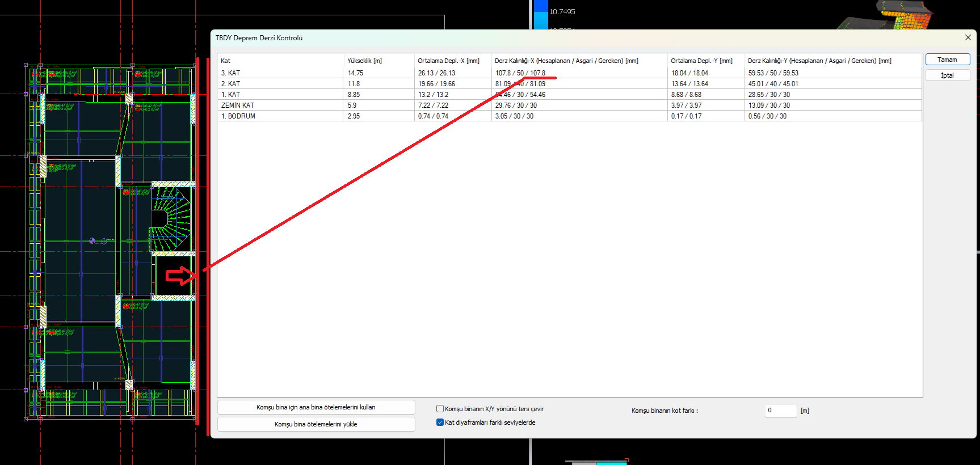Screen dimensions: 980x465
Task: Click the 'Derz Kalınlığı-Y' column header
Action: [832, 61]
